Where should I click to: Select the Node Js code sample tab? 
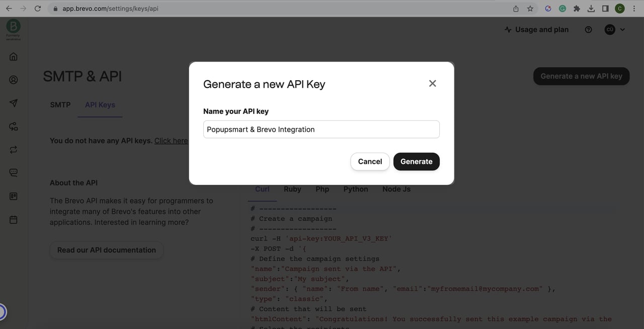pos(396,189)
